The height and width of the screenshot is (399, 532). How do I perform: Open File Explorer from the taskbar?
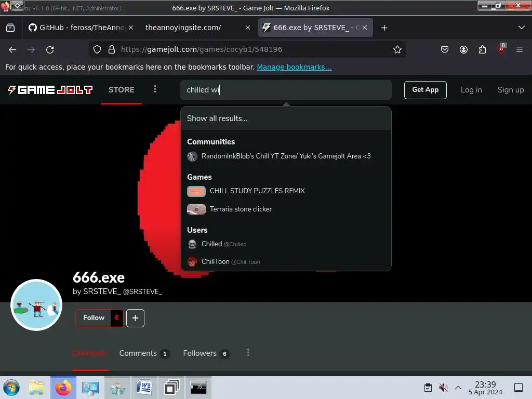pos(36,388)
